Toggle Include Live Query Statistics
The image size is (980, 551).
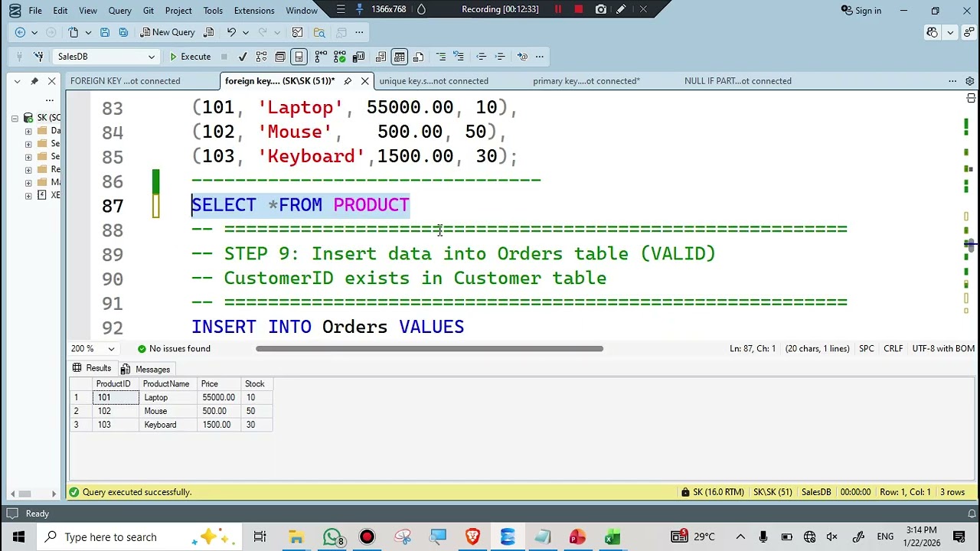point(340,57)
